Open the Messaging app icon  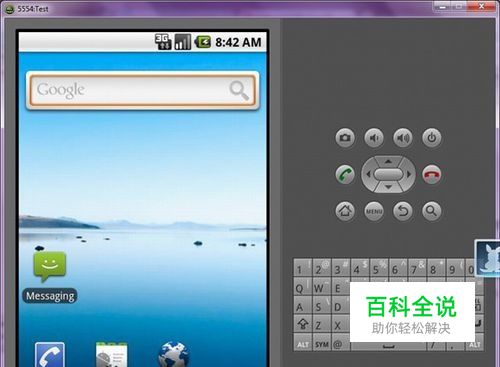50,267
